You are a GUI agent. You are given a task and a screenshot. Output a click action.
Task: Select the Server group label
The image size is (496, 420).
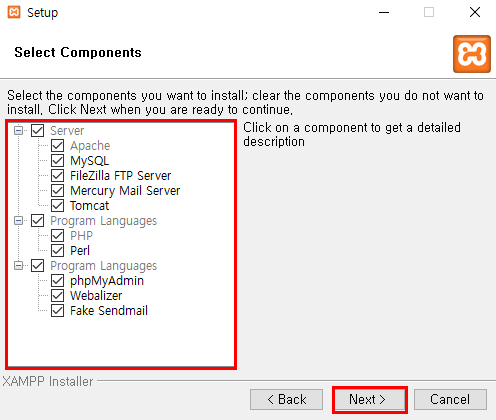click(x=67, y=131)
